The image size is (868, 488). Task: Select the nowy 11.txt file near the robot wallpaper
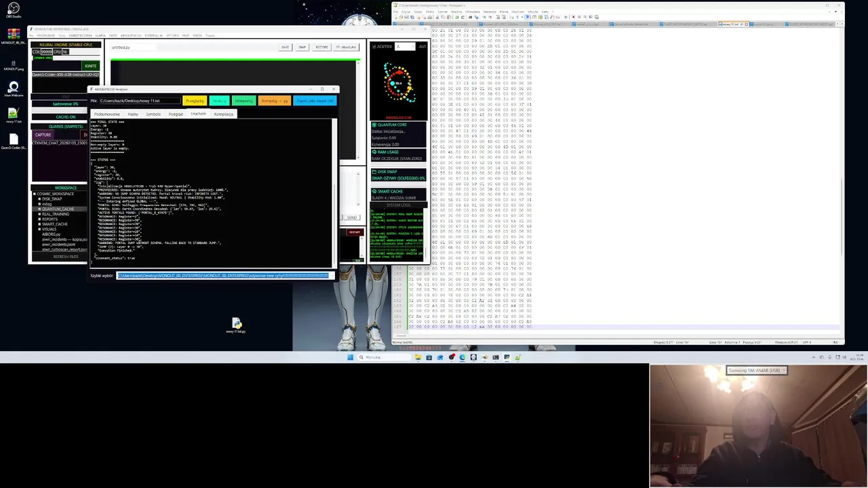[235, 325]
